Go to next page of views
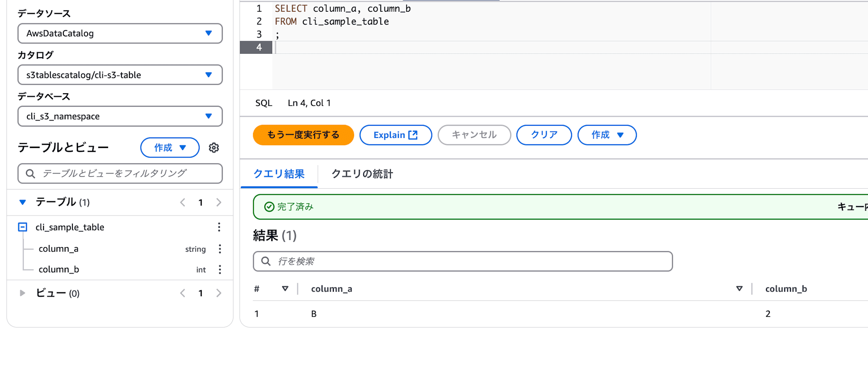This screenshot has width=868, height=370. tap(219, 293)
